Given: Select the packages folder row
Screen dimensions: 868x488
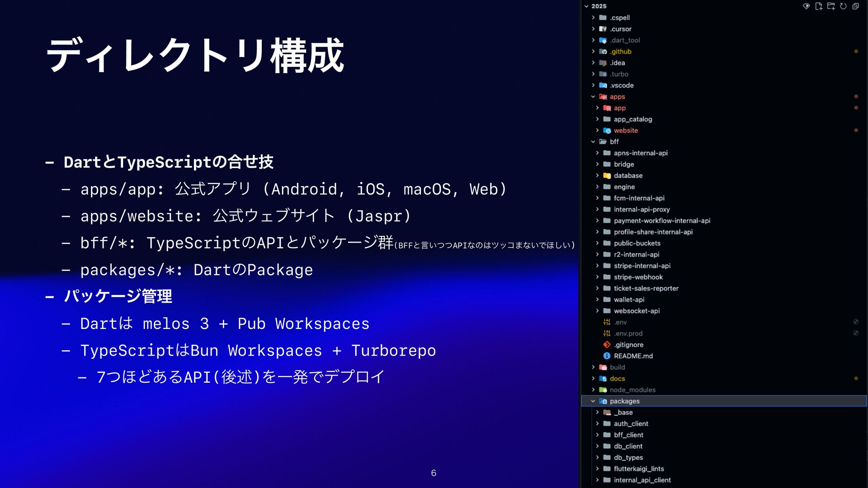Looking at the screenshot, I should point(624,401).
